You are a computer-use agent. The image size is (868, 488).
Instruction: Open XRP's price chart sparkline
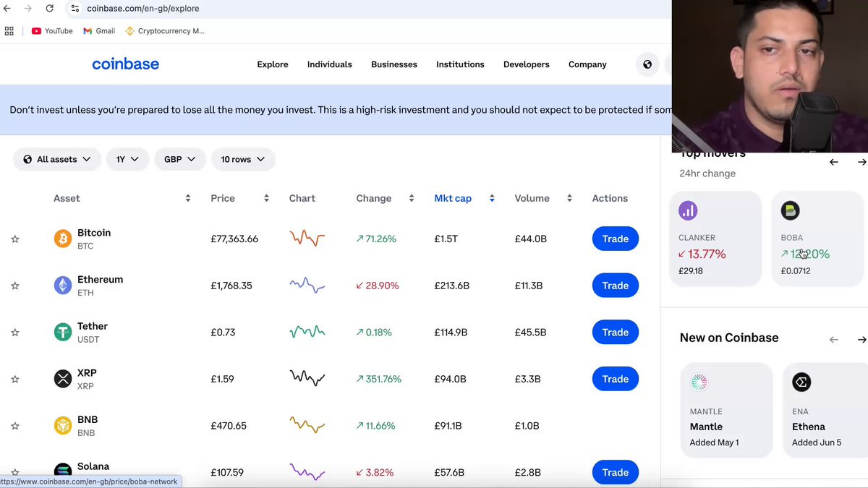click(307, 378)
